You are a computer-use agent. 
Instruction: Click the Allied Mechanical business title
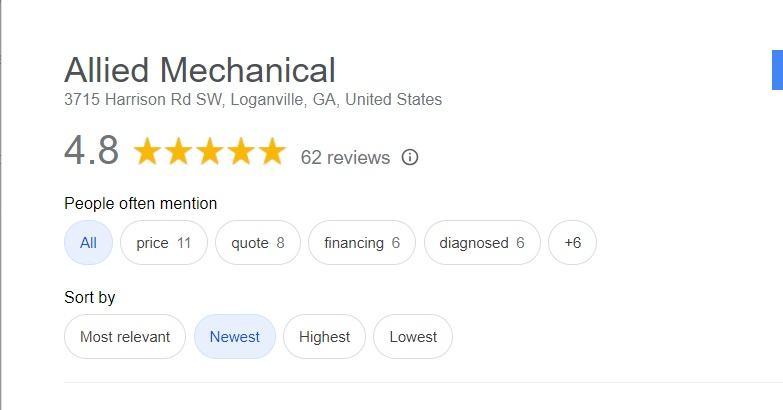(200, 70)
